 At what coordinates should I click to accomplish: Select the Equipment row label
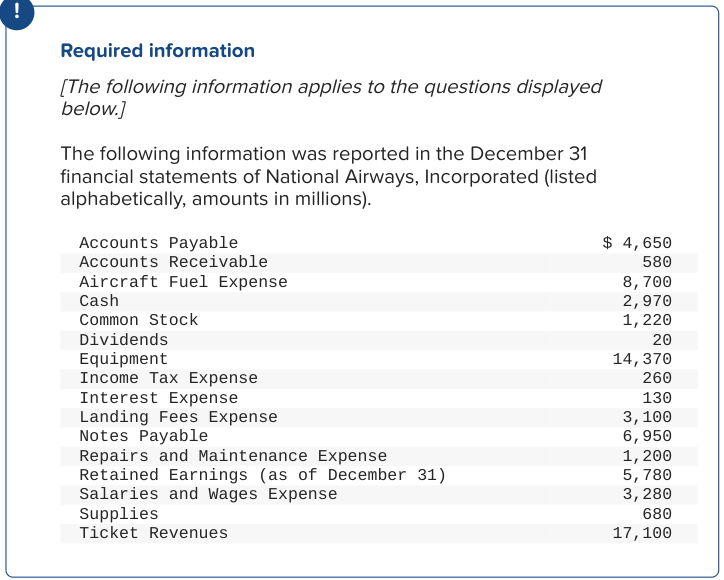(x=124, y=359)
